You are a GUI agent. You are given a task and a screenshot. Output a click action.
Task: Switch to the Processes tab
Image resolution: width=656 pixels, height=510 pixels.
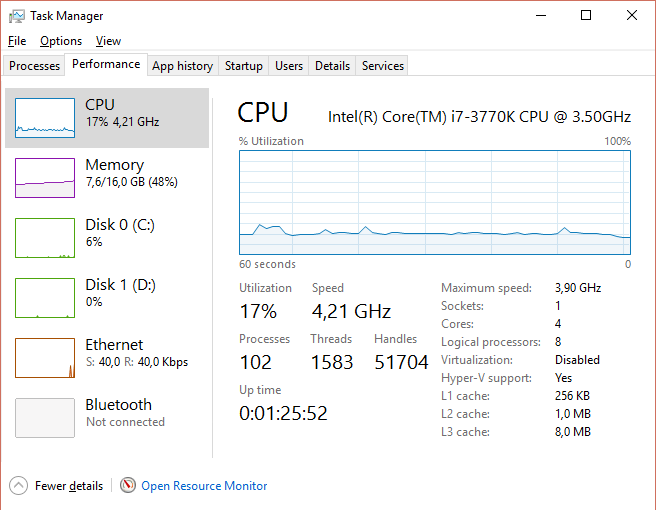coord(35,66)
